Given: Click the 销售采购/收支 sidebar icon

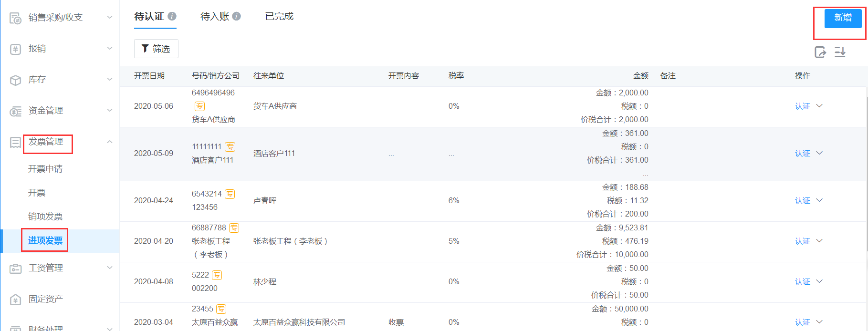Looking at the screenshot, I should [x=16, y=18].
